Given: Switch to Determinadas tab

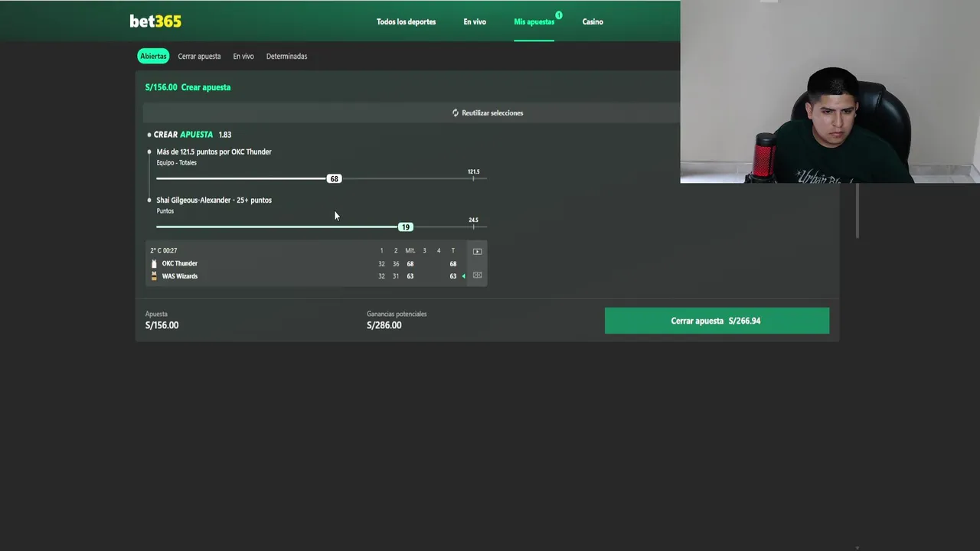Looking at the screenshot, I should click(x=286, y=57).
